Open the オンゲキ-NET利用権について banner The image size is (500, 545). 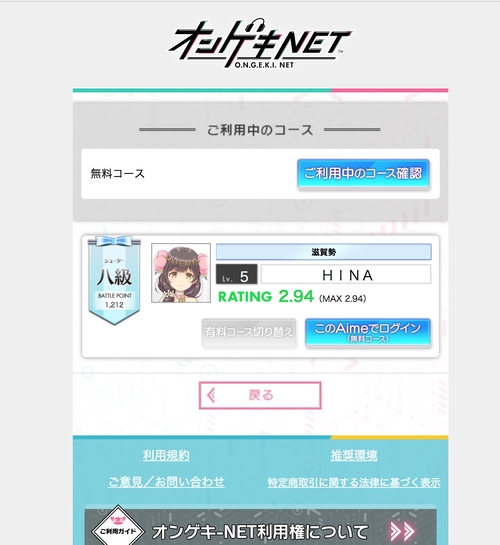[x=260, y=527]
